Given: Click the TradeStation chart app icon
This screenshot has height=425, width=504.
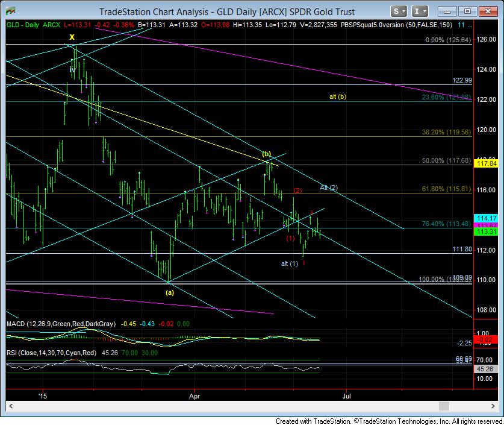Looking at the screenshot, I should coord(11,11).
